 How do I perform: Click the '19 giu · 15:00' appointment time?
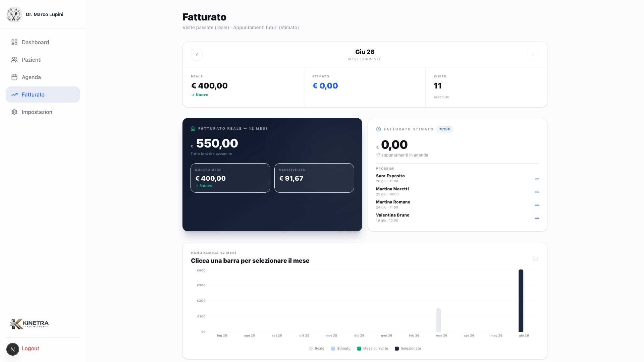point(387,221)
